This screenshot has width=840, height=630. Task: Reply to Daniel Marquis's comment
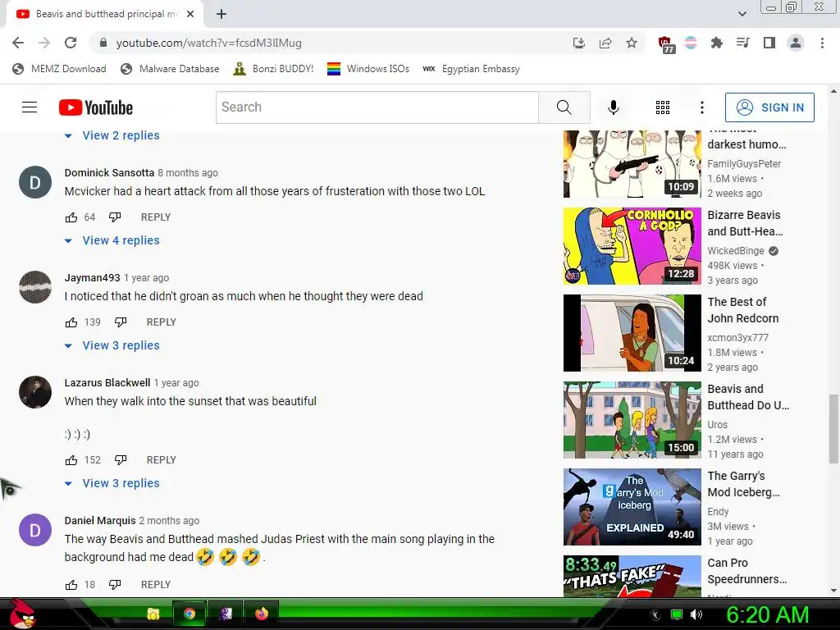156,584
